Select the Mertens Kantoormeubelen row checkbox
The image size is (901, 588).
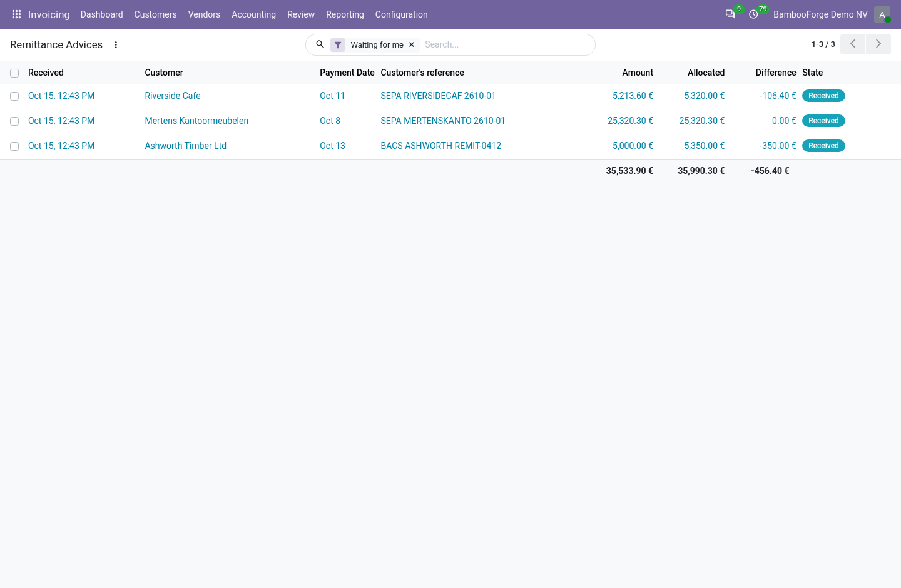pos(14,121)
